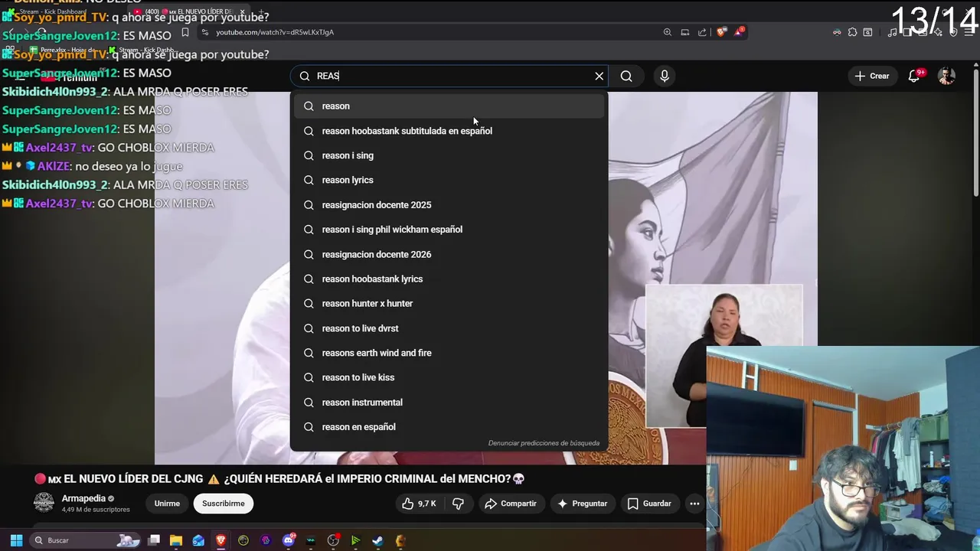Open the Brave Shields lion icon

tap(720, 32)
